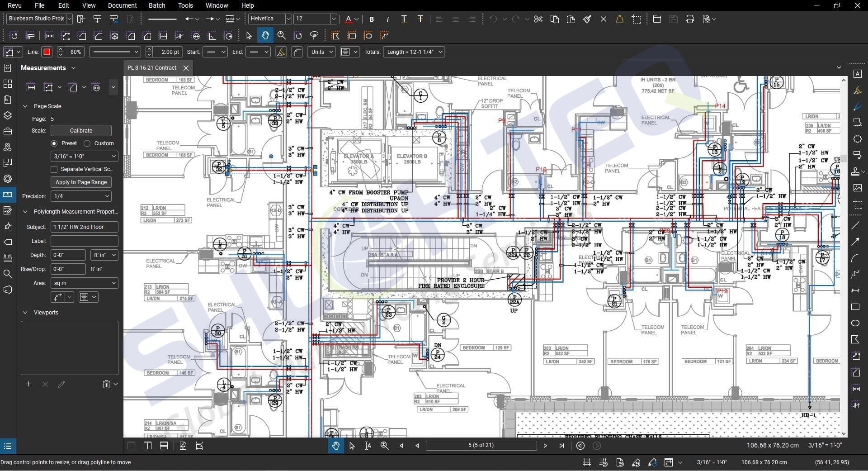The height and width of the screenshot is (471, 868).
Task: Click the Calibrate button
Action: (81, 131)
